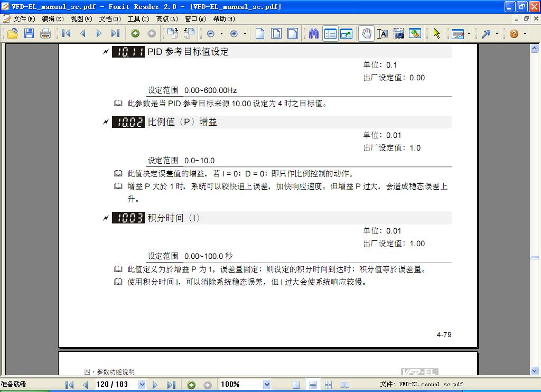This screenshot has height=392, width=541.
Task: Open Find with the binoculars icon
Action: 314,33
